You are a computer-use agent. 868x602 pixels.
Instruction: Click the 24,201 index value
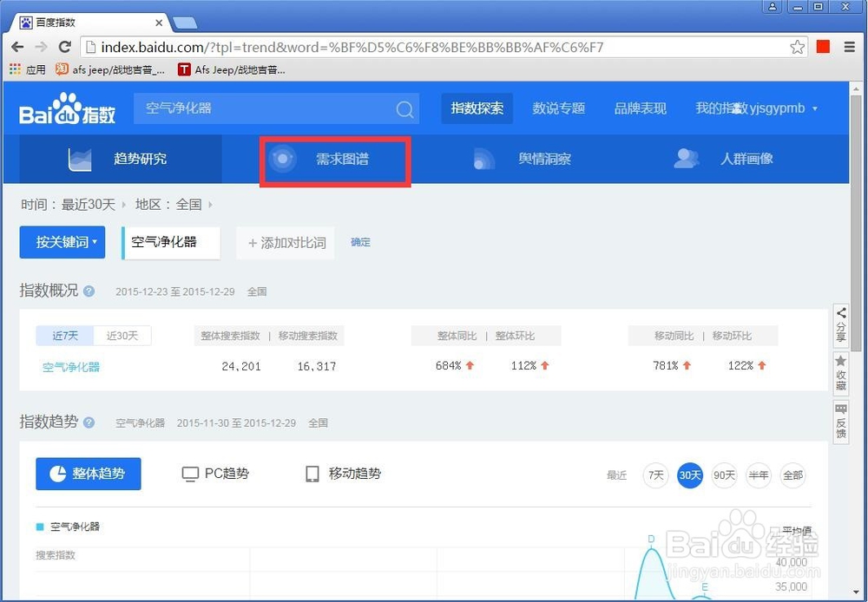point(240,366)
